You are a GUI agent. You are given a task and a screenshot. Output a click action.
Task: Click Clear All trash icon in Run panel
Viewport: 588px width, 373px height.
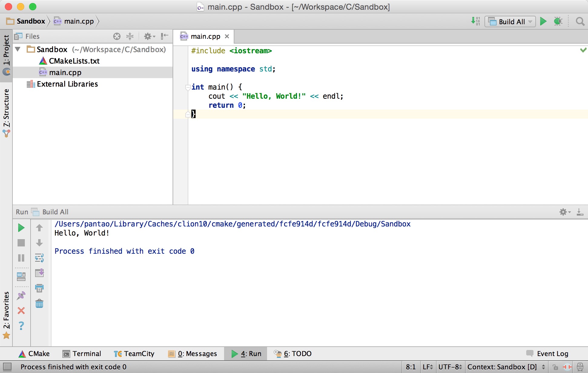click(x=39, y=304)
